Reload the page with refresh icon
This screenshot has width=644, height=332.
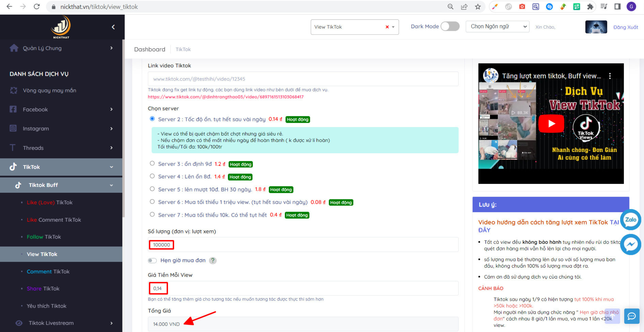click(x=37, y=7)
